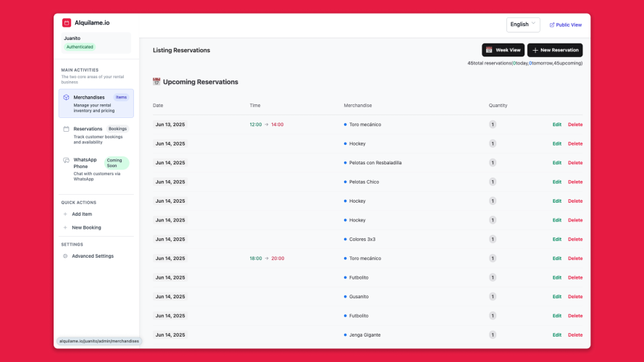Click the 20:00 end time

(x=277, y=258)
